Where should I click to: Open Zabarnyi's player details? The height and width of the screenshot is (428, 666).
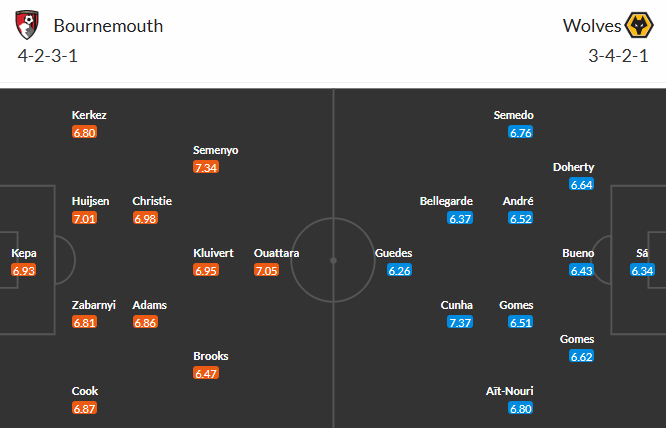coord(91,305)
